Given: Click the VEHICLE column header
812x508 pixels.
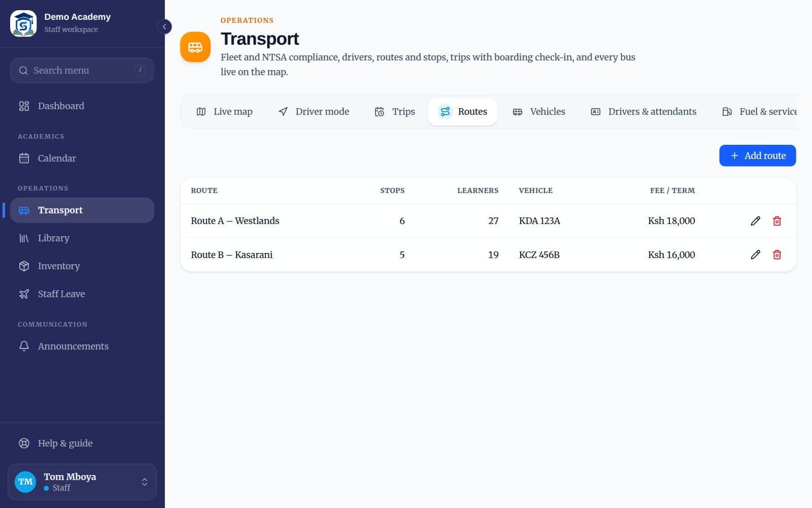Looking at the screenshot, I should pos(535,190).
